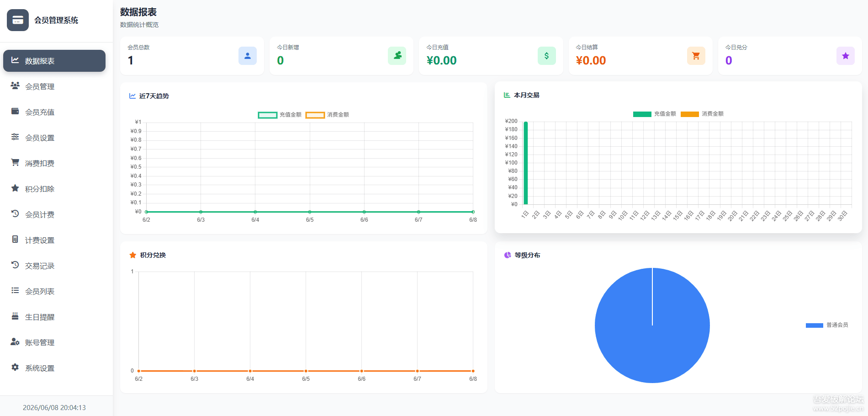Open 会员设置 in the sidebar
Screen dimensions: 868x416
coord(54,138)
